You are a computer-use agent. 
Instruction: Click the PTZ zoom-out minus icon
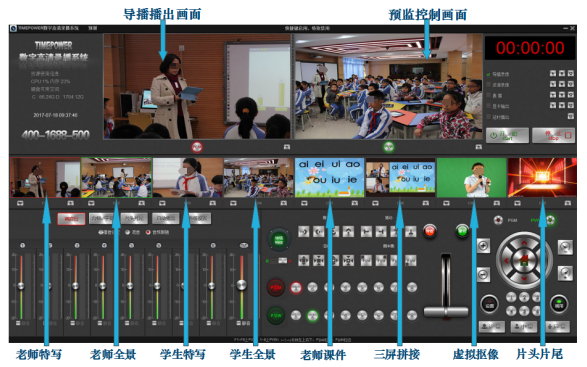tap(483, 275)
